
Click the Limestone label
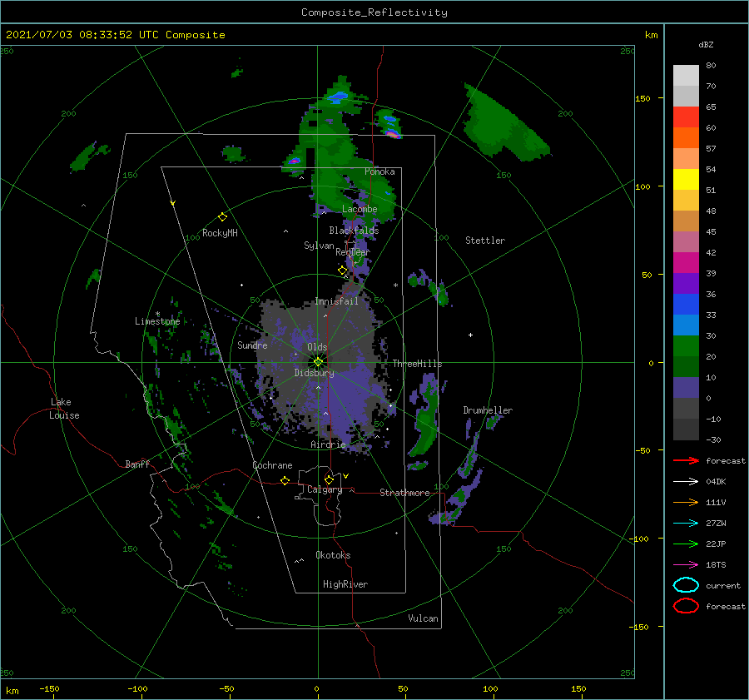(x=157, y=321)
